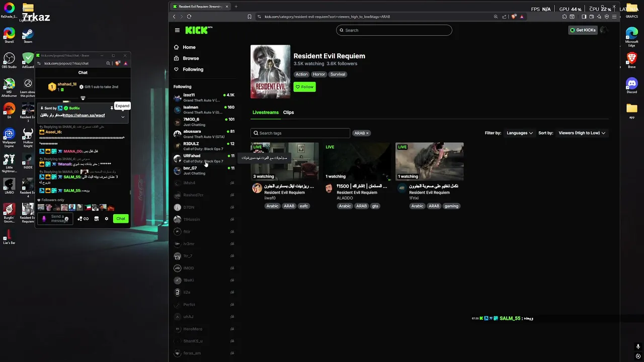Screen dimensions: 644x362
Task: Click the gaming tag under 1Frixi stream
Action: point(451,206)
